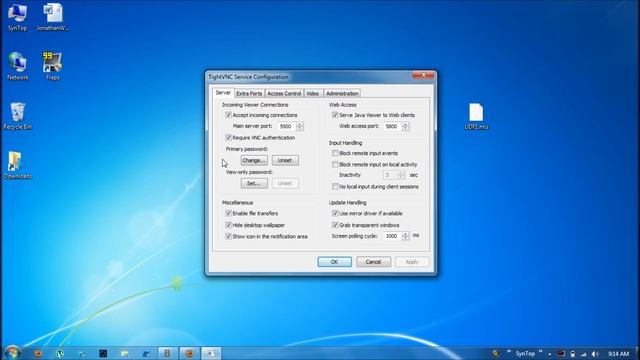Click Change... for primary password
Image resolution: width=640 pixels, height=360 pixels.
tap(254, 160)
